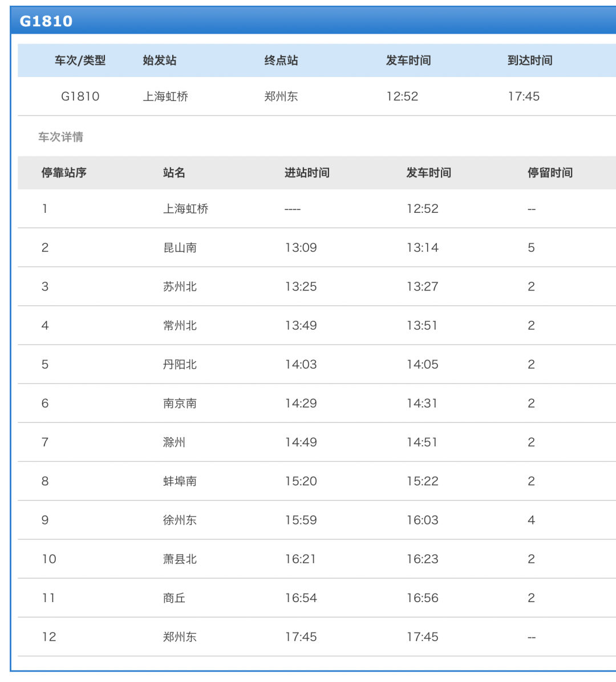Click arrival time 14:03 for 丹阳北

pos(301,365)
